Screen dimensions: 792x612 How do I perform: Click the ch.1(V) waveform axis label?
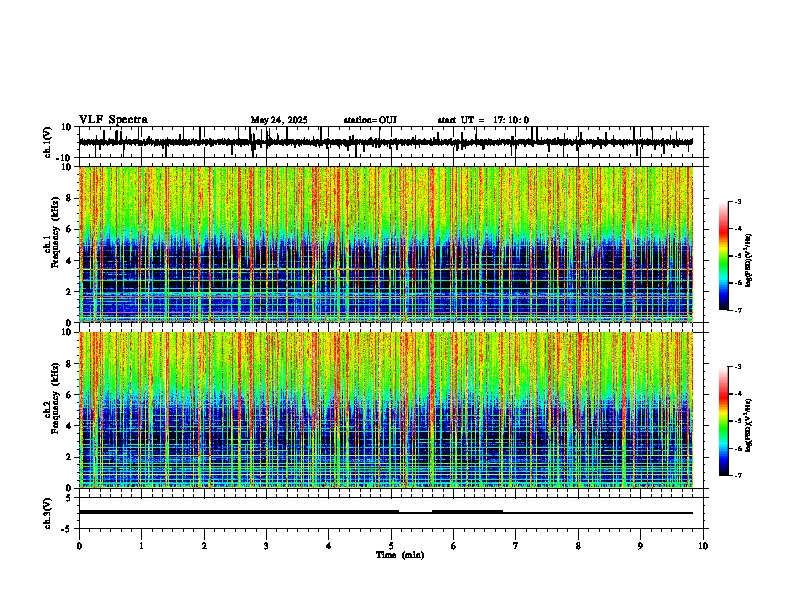[x=48, y=142]
